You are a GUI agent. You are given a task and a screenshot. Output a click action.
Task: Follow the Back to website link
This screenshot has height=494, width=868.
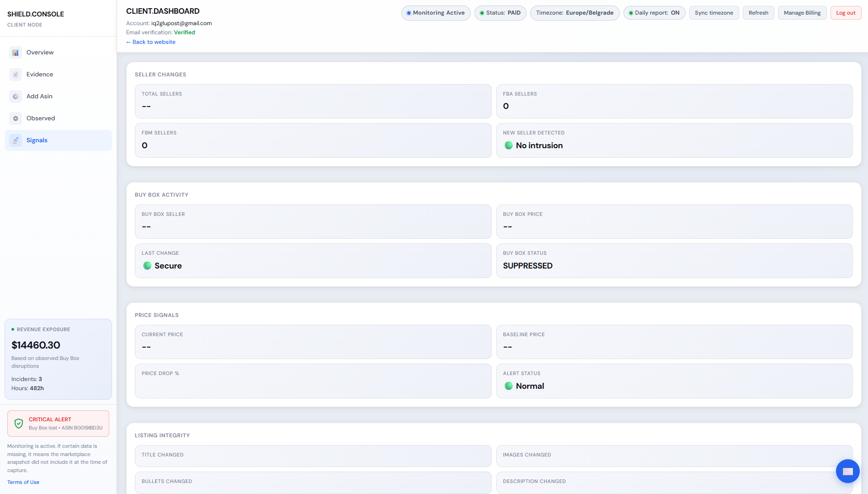point(151,42)
